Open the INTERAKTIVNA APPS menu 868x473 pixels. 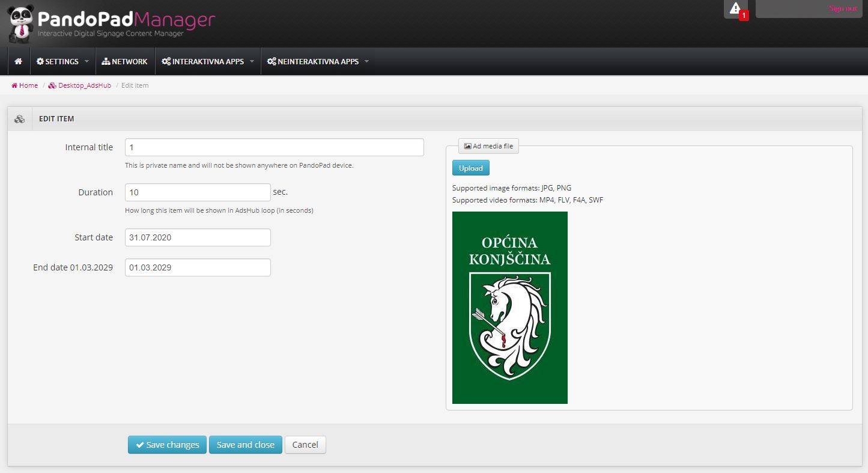pos(203,61)
